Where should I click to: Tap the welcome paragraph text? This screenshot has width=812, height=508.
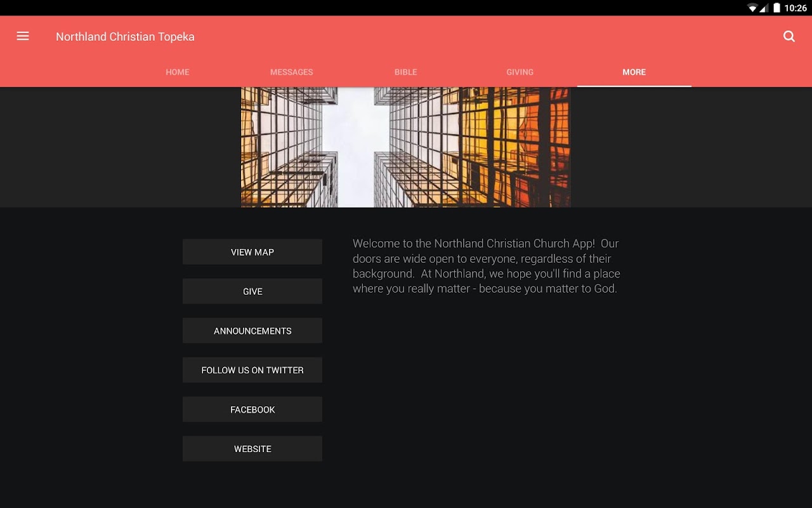click(487, 266)
